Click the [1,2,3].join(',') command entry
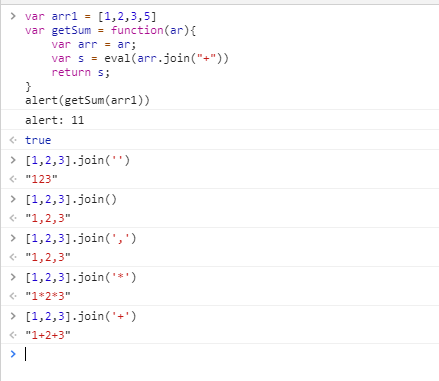439x381 pixels. tap(81, 238)
